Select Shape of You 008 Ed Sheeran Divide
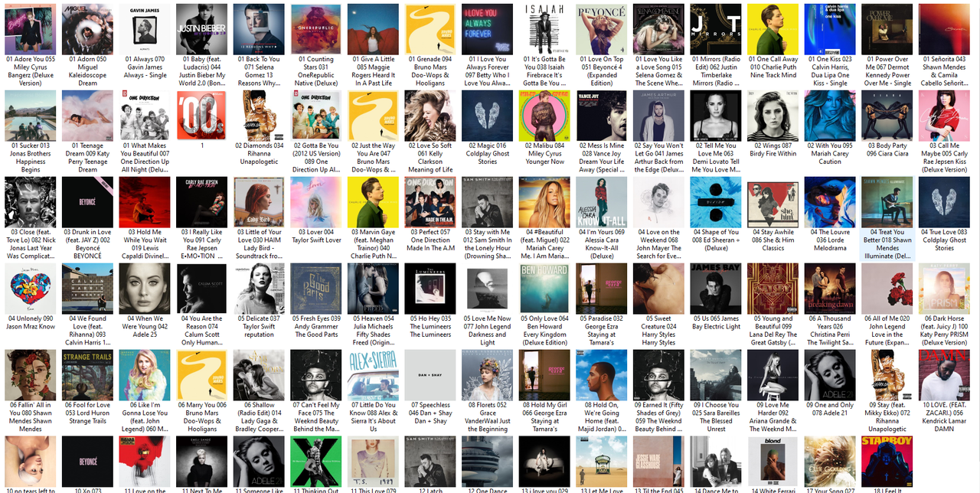The image size is (980, 493). pos(716,215)
